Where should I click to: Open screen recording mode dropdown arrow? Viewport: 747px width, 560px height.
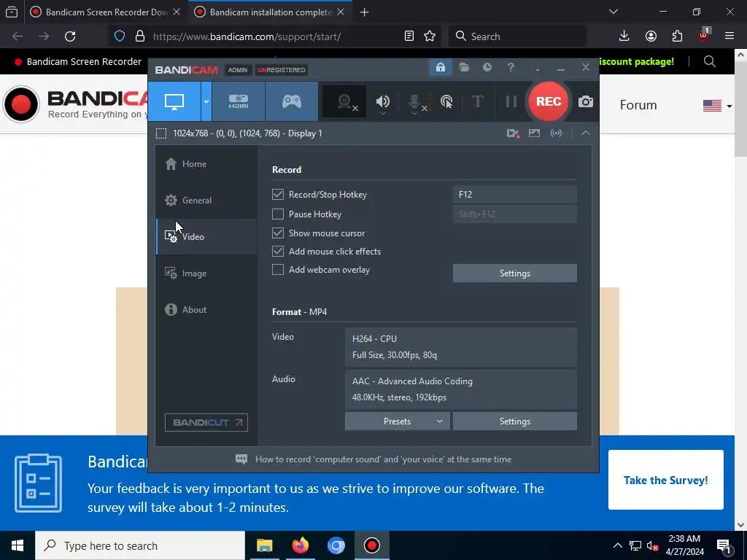[206, 101]
